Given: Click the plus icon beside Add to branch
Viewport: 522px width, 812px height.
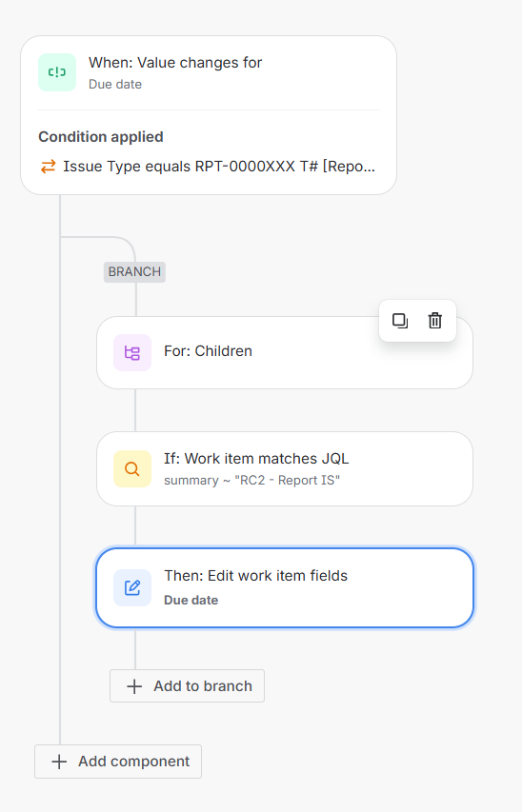Looking at the screenshot, I should pos(134,686).
